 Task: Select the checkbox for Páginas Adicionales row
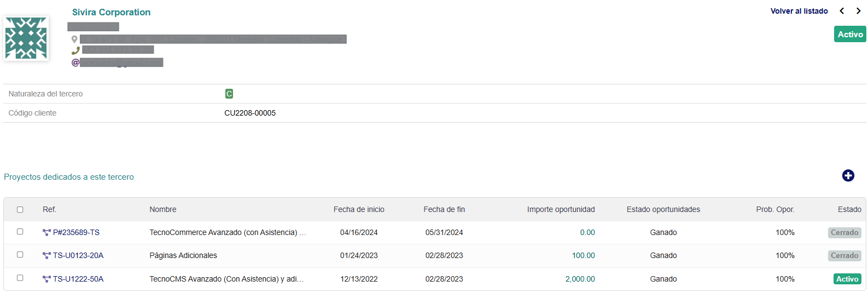click(x=20, y=255)
